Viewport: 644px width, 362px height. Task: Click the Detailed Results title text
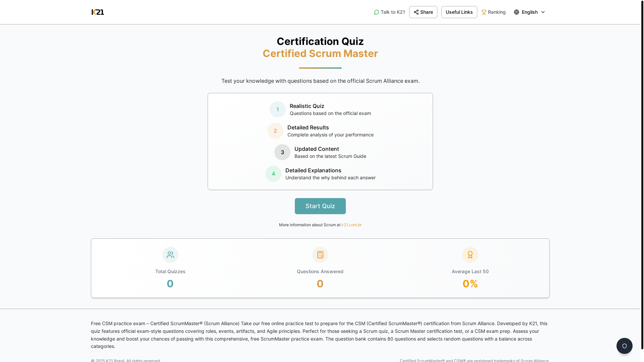coord(308,127)
